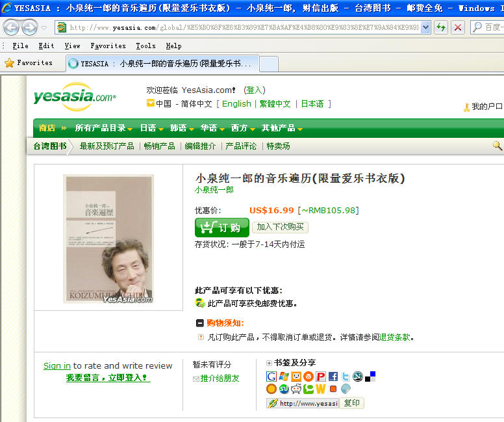The image size is (504, 422).
Task: Click browser Back arrow button
Action: [x=11, y=28]
